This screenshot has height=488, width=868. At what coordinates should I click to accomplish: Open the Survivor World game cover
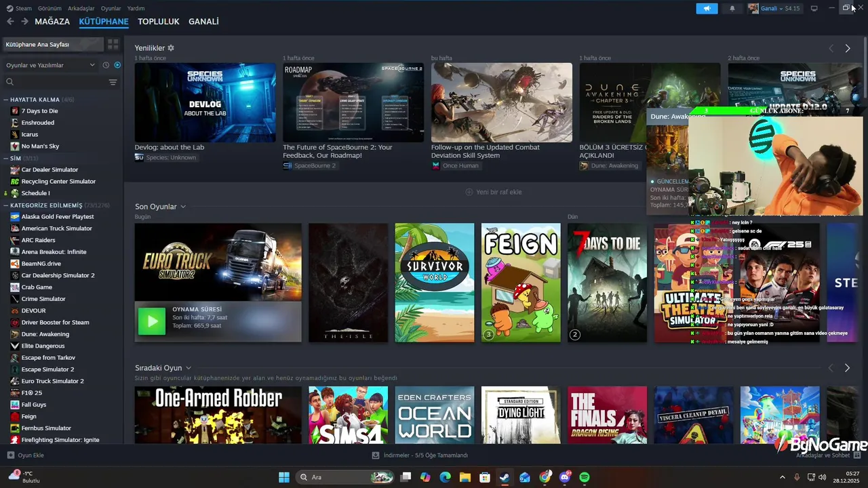pyautogui.click(x=435, y=283)
